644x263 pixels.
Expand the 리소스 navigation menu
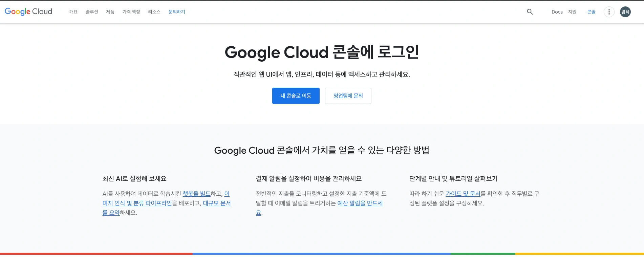click(154, 12)
